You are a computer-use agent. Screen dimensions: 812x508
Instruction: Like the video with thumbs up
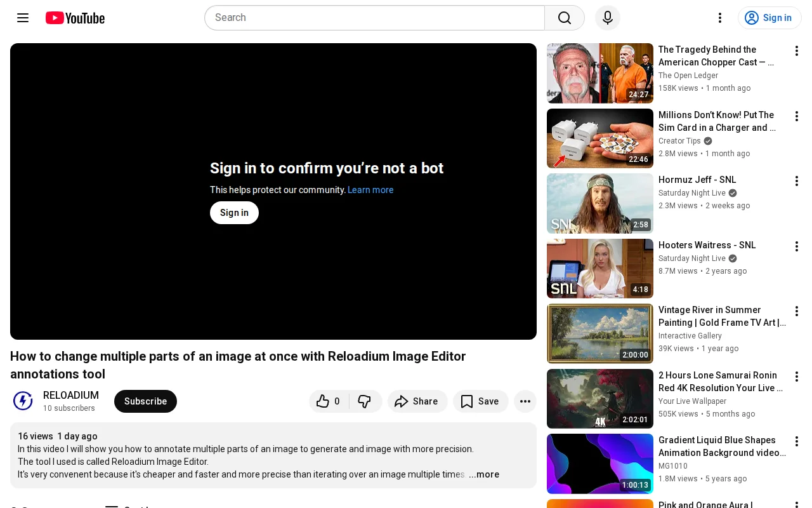[x=329, y=401]
